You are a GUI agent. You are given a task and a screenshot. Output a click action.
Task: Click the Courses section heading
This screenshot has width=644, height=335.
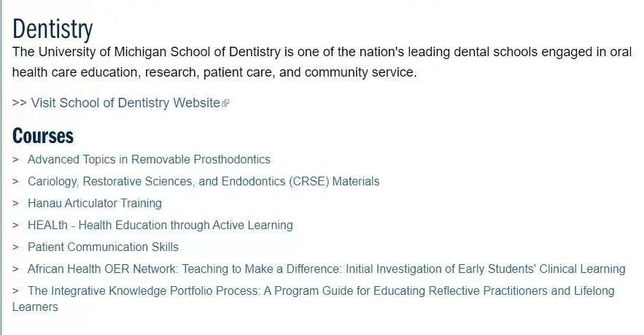pos(43,136)
